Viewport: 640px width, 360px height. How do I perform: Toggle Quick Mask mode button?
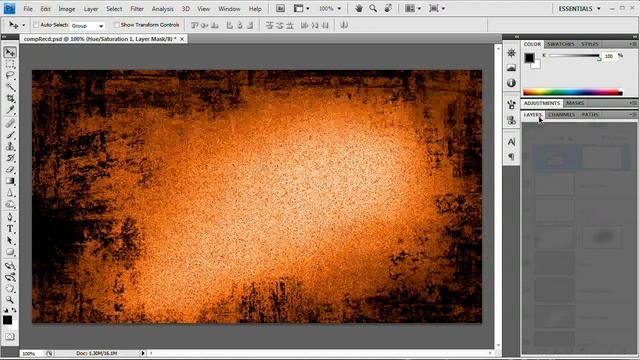[x=10, y=337]
